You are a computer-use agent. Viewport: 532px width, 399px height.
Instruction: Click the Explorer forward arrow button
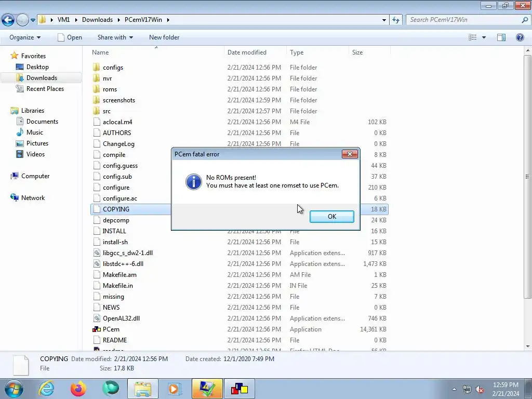coord(22,20)
